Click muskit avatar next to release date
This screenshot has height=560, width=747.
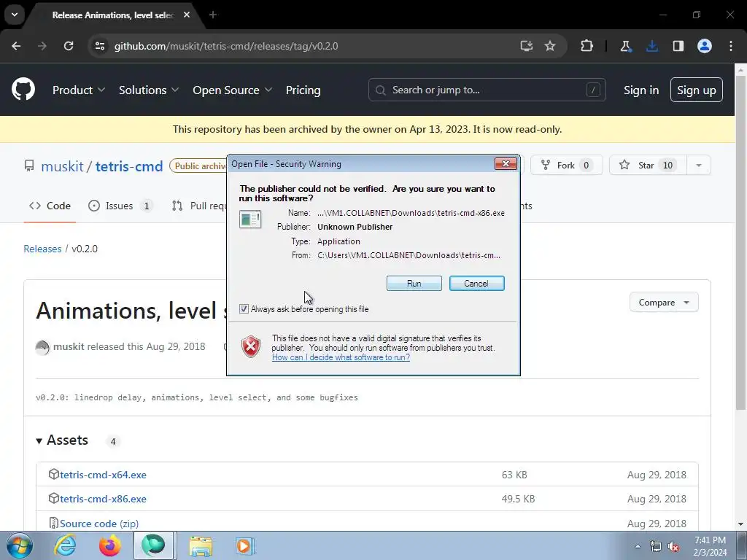pos(42,347)
